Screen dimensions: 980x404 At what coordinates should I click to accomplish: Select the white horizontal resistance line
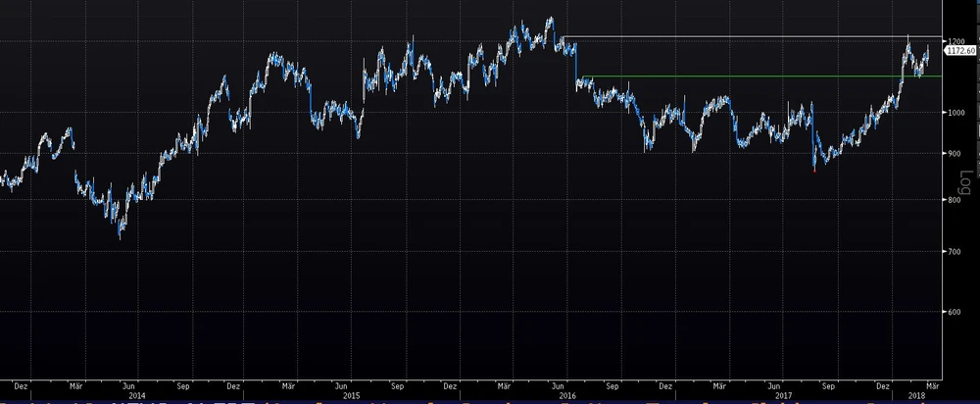745,37
